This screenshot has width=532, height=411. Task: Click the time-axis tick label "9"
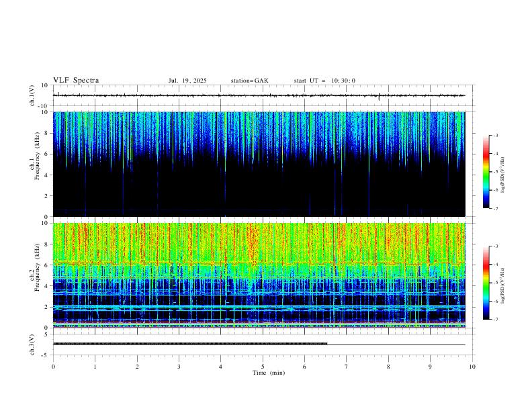click(x=430, y=367)
